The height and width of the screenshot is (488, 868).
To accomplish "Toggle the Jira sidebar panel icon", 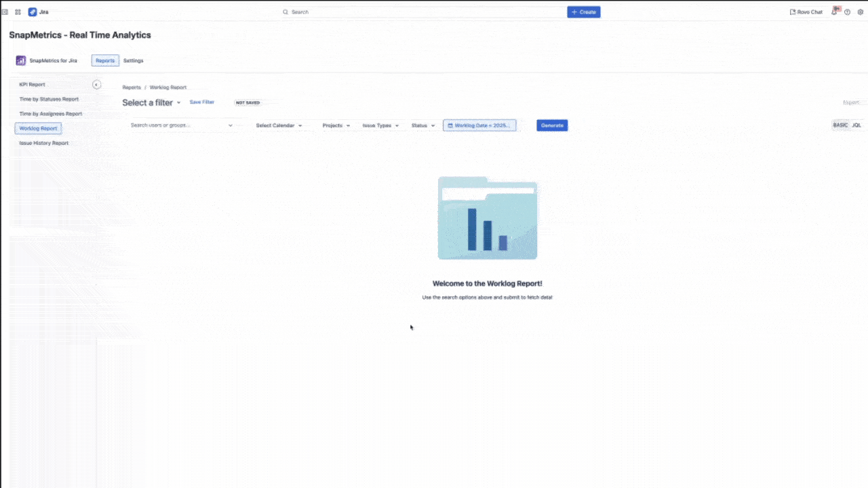I will [5, 12].
